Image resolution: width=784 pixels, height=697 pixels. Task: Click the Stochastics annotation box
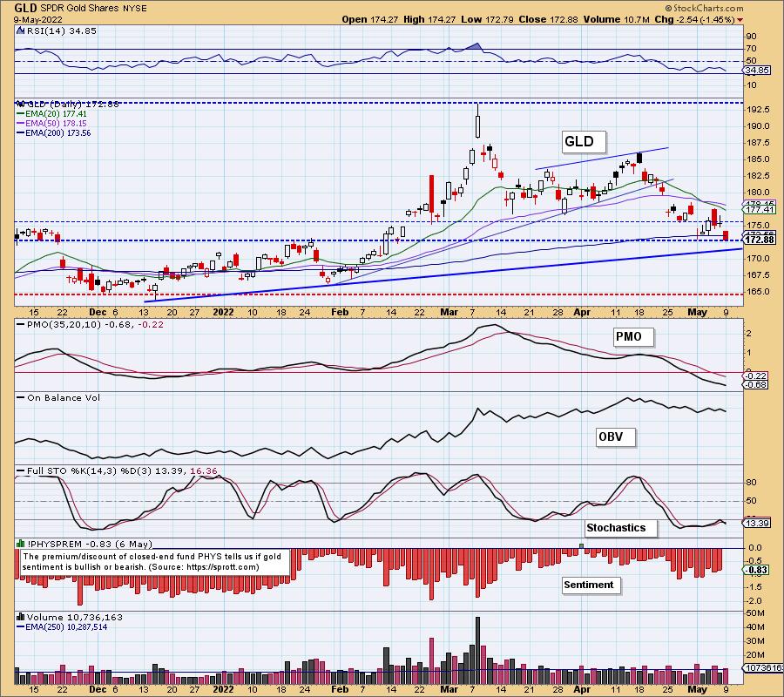pos(620,528)
